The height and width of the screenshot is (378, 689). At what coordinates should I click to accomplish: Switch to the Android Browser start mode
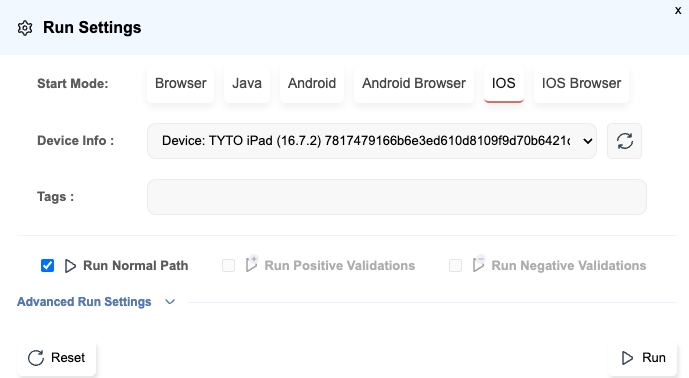pos(414,84)
